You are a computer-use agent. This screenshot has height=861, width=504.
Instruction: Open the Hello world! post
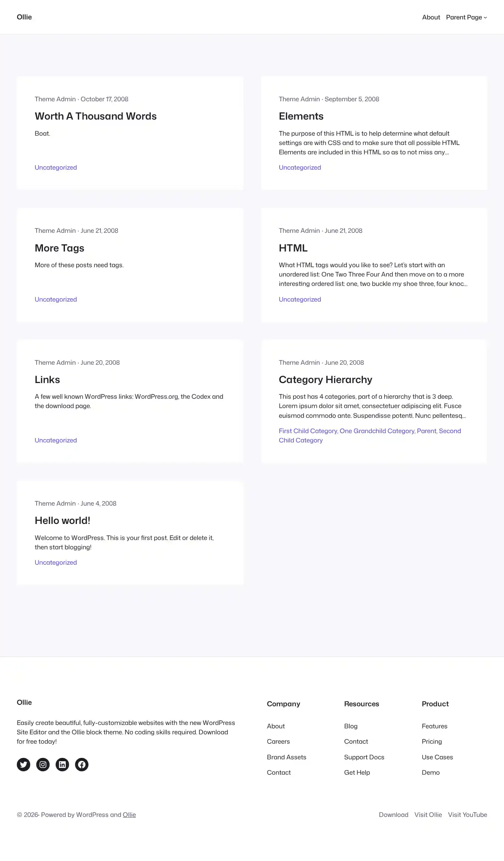(62, 521)
